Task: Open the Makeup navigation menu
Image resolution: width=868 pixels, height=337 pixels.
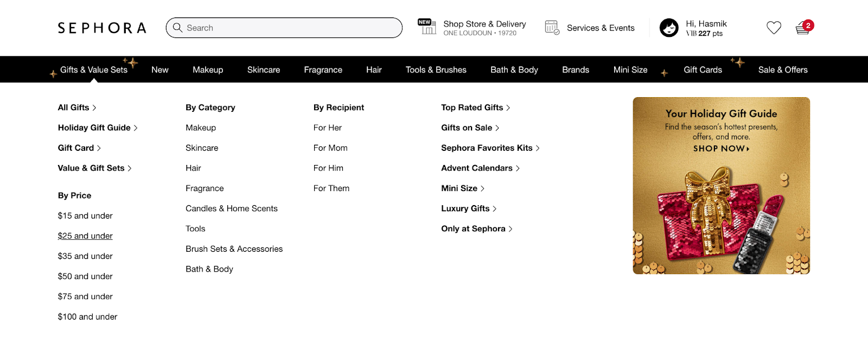Action: 208,69
